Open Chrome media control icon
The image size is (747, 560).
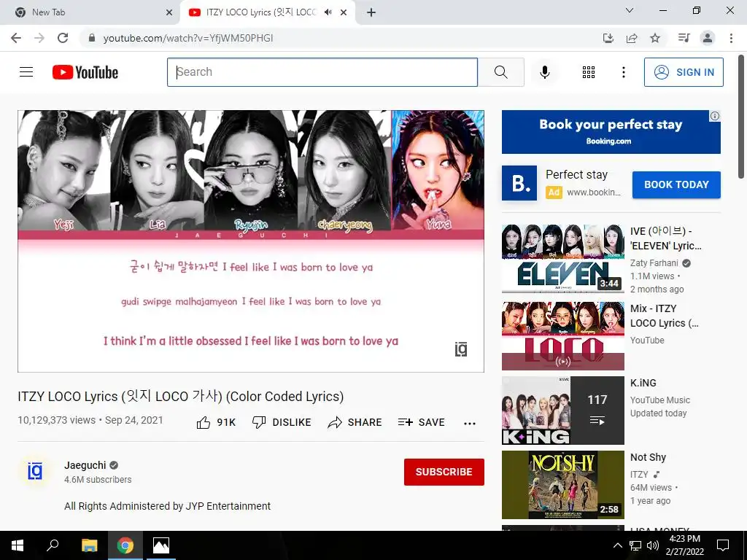(x=684, y=38)
